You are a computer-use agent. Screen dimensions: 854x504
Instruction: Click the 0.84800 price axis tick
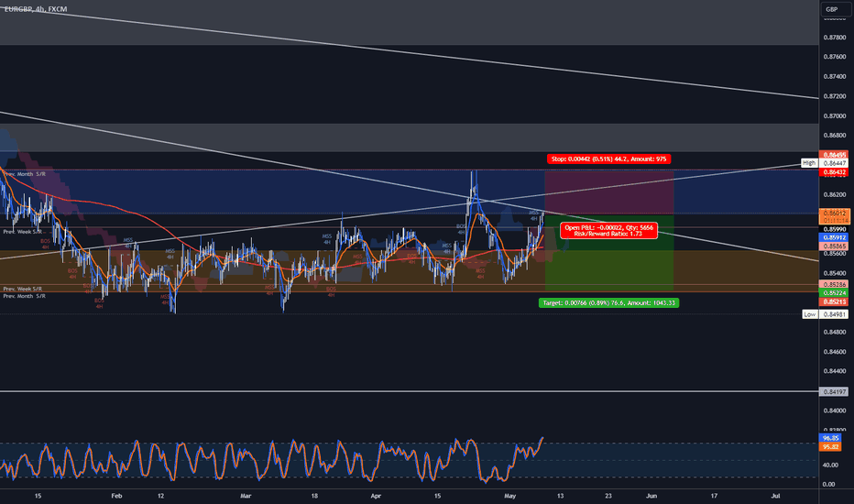pyautogui.click(x=835, y=332)
